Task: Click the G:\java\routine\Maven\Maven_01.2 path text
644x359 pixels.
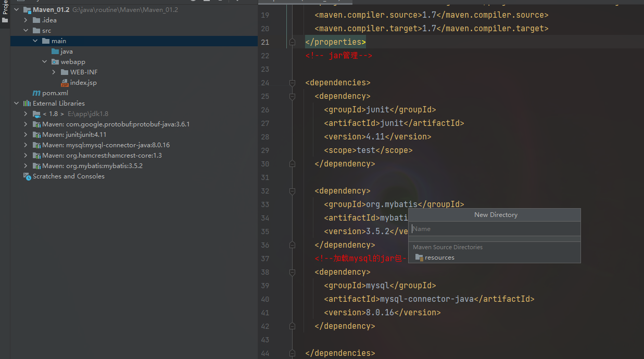Action: pyautogui.click(x=125, y=10)
